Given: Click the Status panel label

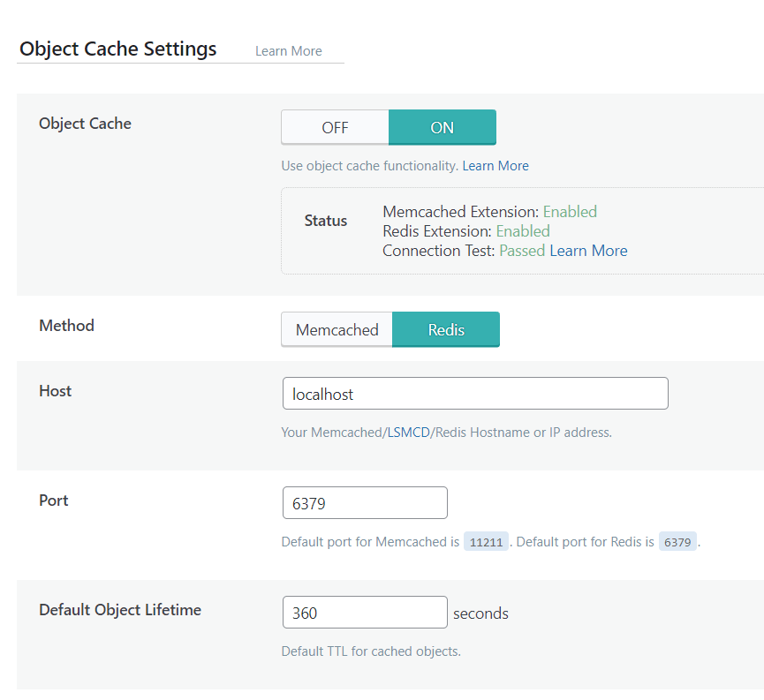Looking at the screenshot, I should click(x=325, y=221).
